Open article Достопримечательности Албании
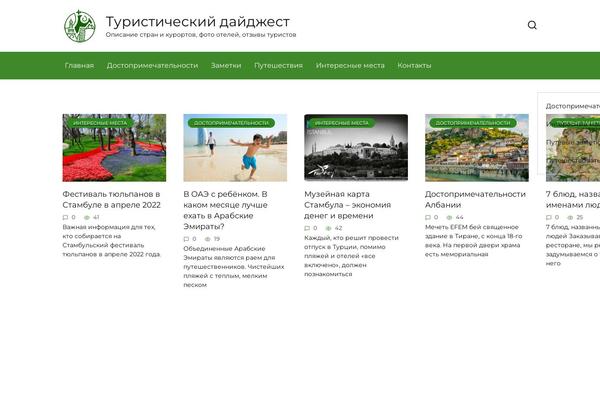This screenshot has height=400, width=600. 475,199
